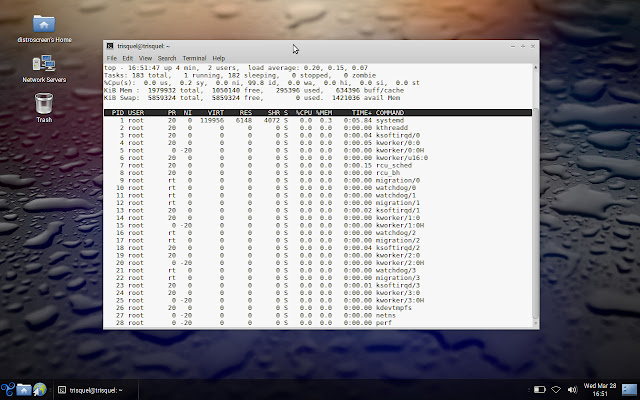640x400 pixels.
Task: Close the terminal window
Action: pos(533,47)
